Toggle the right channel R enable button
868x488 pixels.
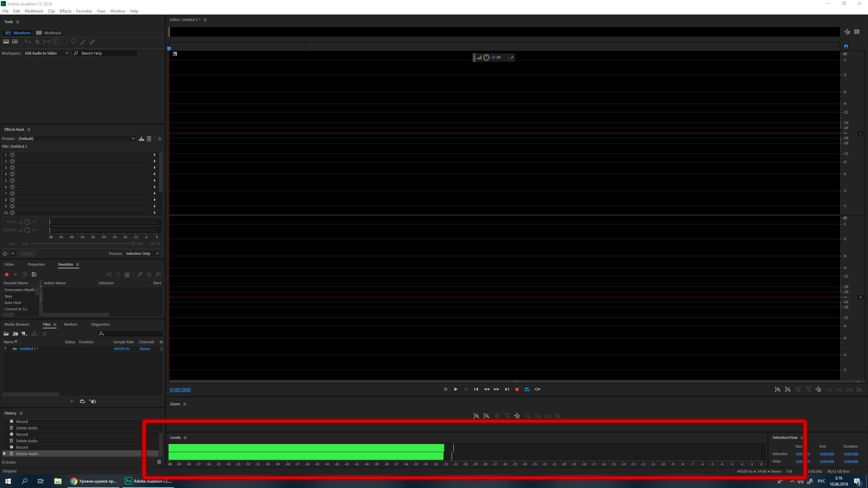[860, 297]
